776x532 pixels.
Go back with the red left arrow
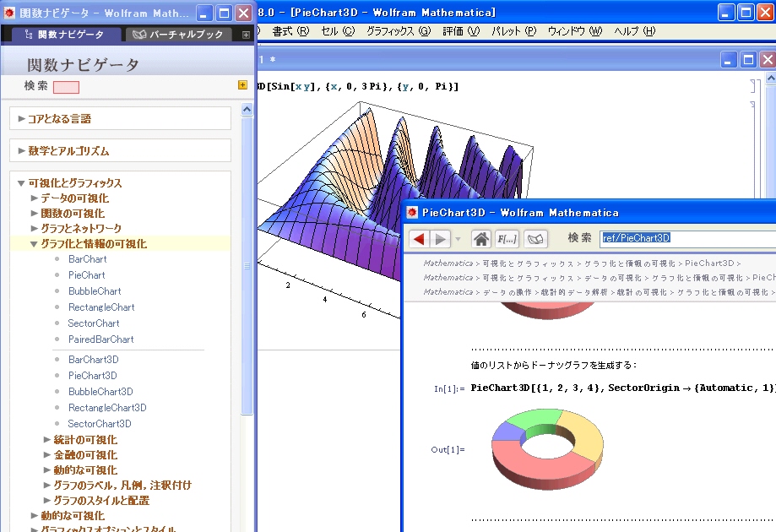coord(419,239)
